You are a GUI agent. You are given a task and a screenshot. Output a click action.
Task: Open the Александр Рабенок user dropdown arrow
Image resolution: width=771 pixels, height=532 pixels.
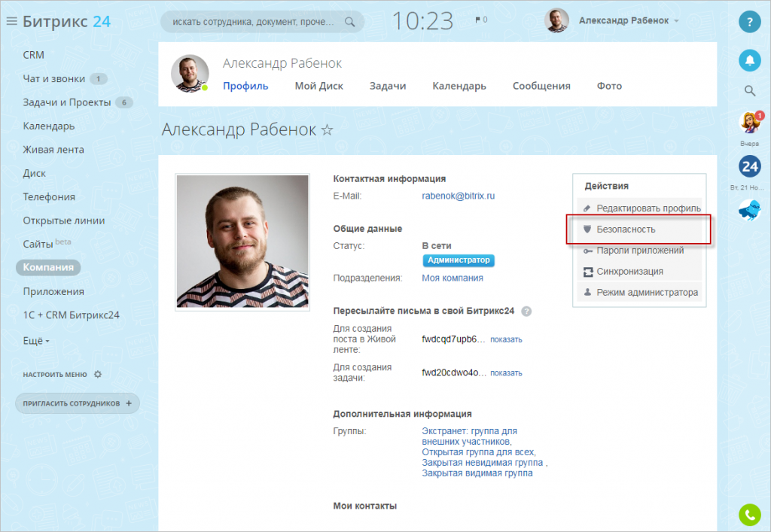coord(677,21)
